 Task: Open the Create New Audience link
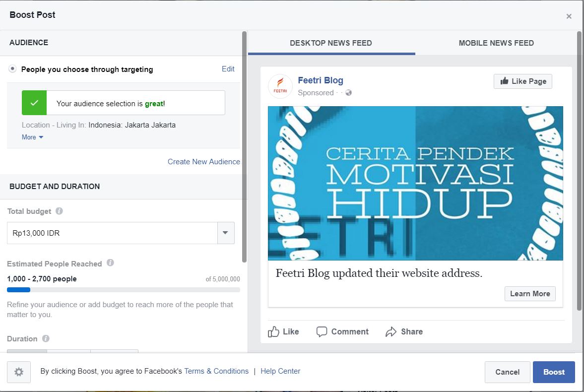click(203, 161)
